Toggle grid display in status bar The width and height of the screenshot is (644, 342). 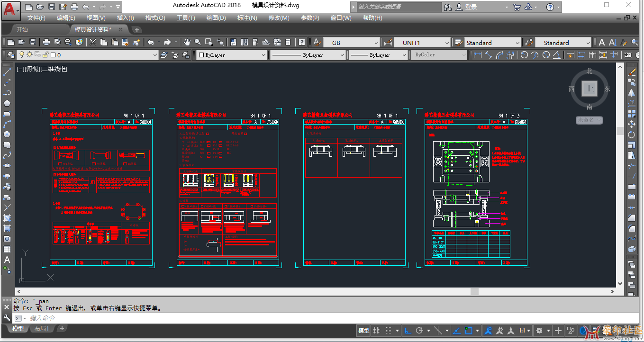377,330
